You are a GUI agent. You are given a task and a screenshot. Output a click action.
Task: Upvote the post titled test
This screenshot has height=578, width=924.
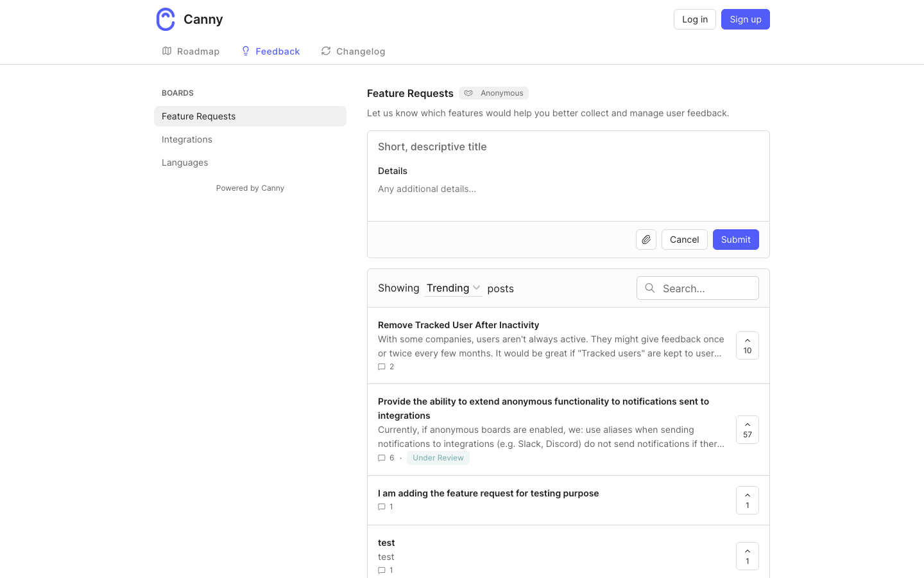click(x=748, y=556)
